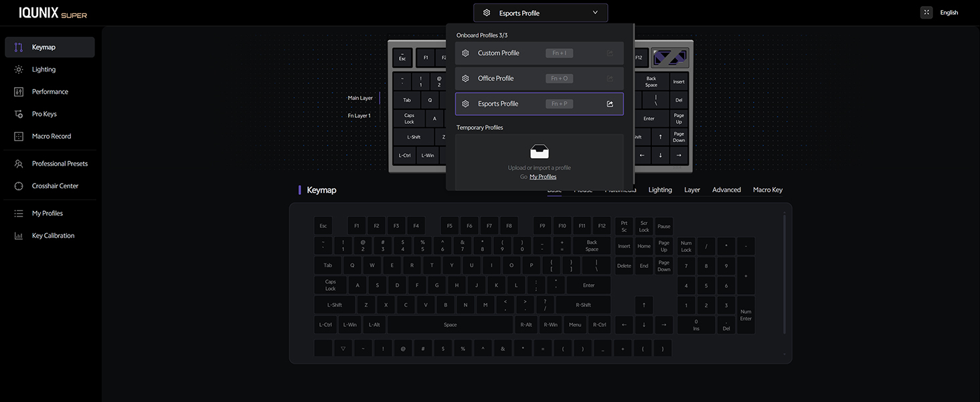Pick the R-Ctrl key in the key list
Viewport: 980px width, 402px height.
click(x=599, y=325)
